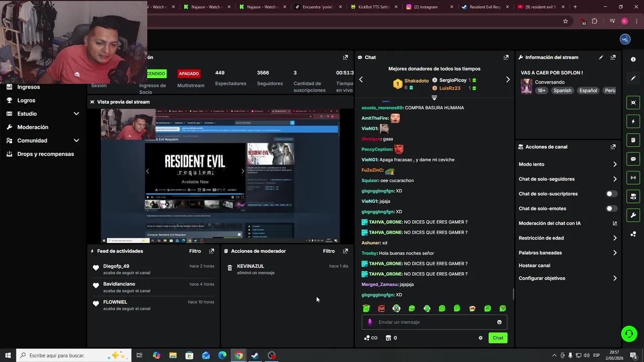644x362 pixels.
Task: Open Steam from the Windows taskbar
Action: click(255, 355)
